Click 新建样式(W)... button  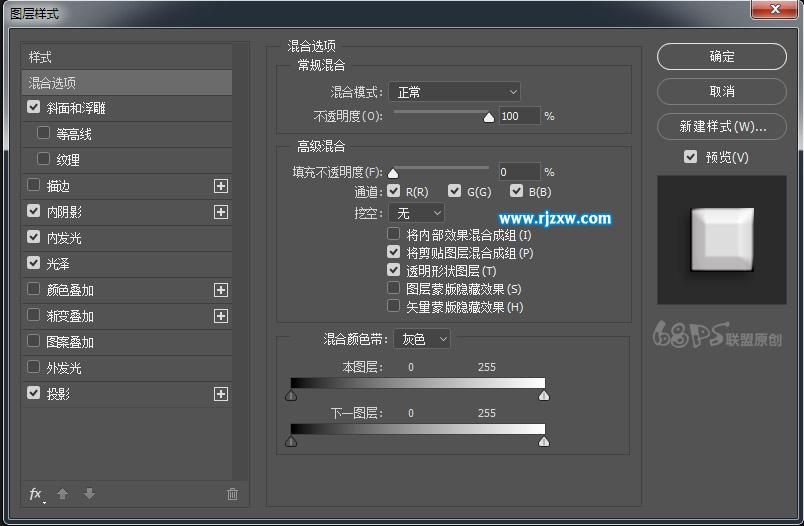[721, 126]
